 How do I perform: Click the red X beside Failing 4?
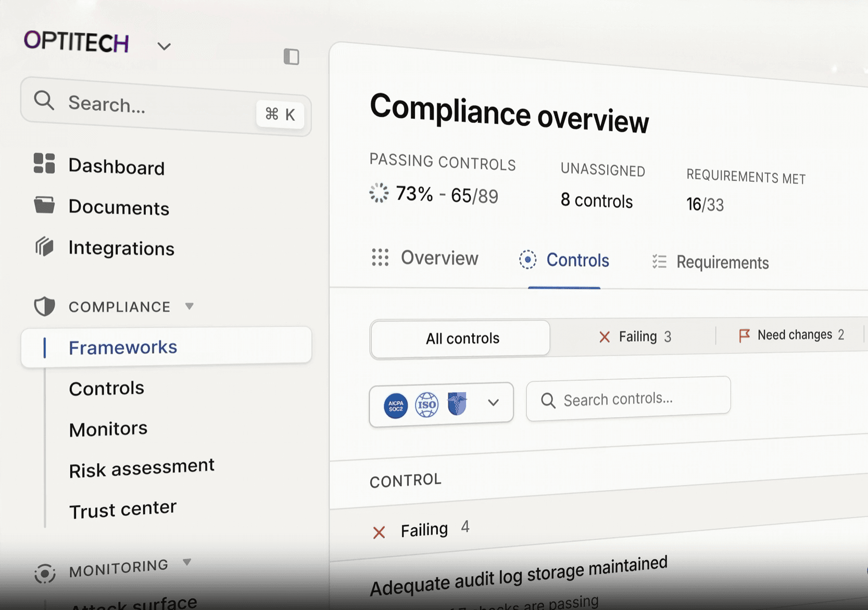point(379,532)
